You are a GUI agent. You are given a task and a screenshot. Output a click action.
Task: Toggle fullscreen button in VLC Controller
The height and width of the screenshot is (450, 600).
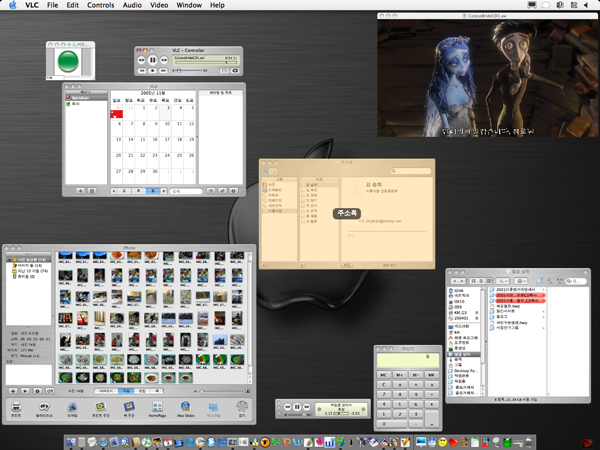pos(235,71)
